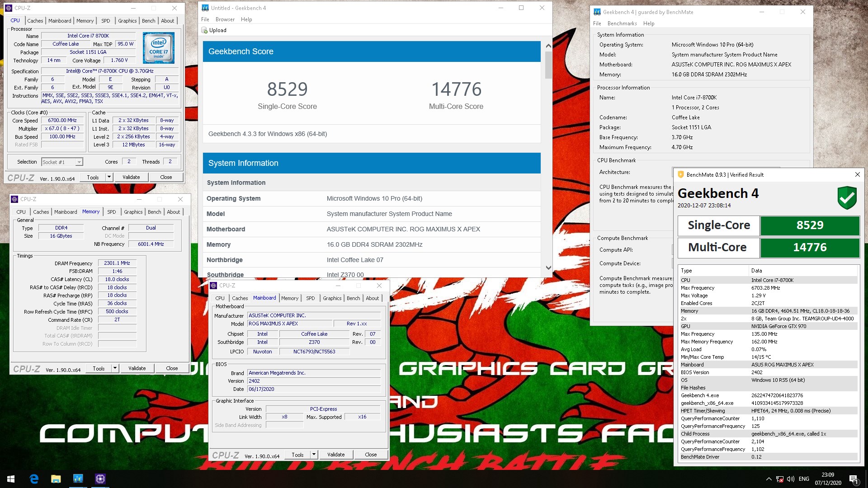
Task: Close the BenchMate Verified Result popup
Action: [857, 174]
